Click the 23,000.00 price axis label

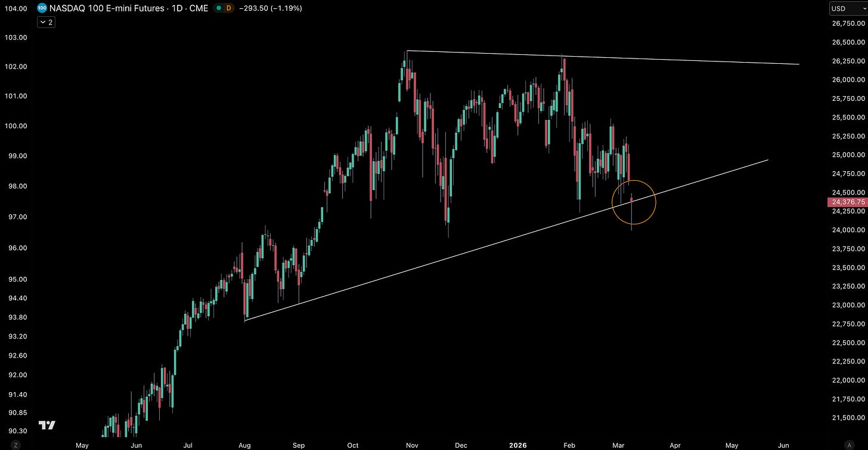click(x=847, y=306)
